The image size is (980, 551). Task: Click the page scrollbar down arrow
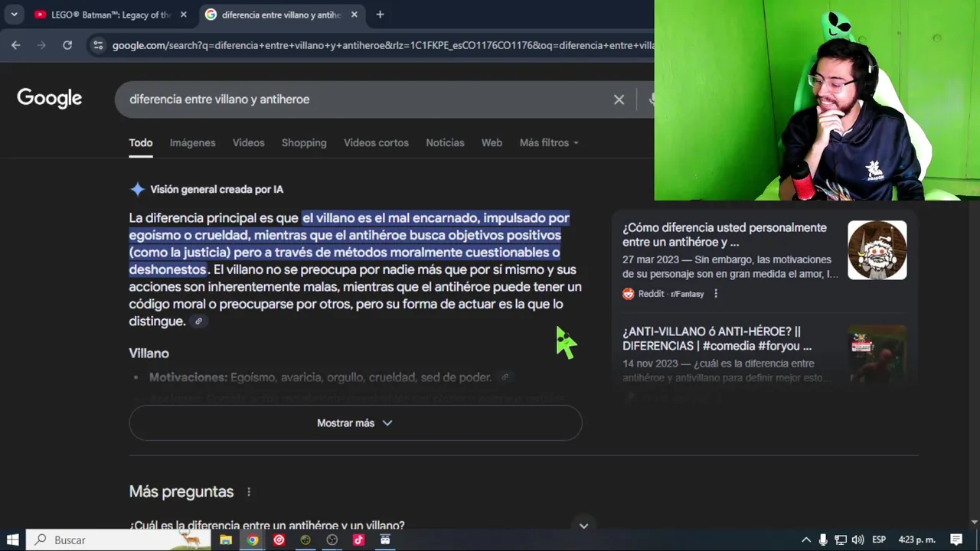coord(974,522)
